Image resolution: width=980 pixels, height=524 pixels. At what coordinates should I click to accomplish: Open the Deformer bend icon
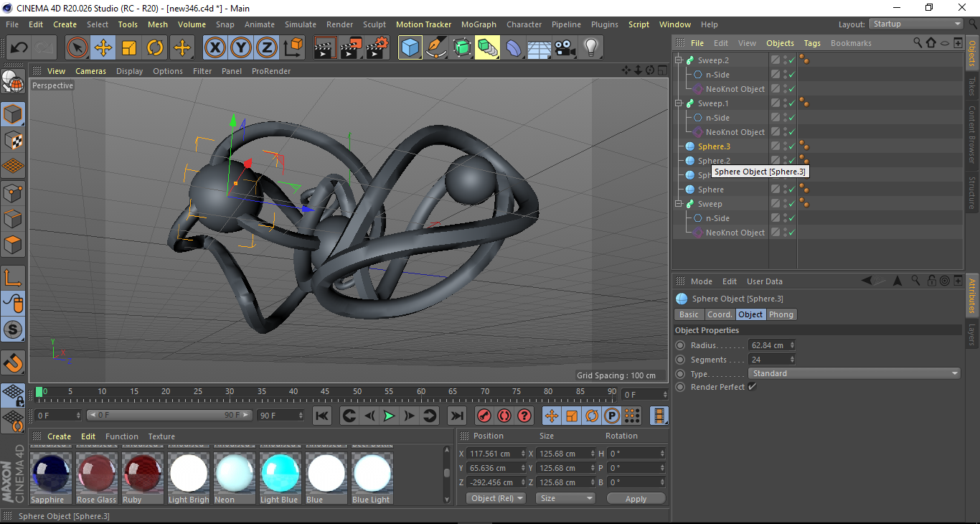click(514, 48)
